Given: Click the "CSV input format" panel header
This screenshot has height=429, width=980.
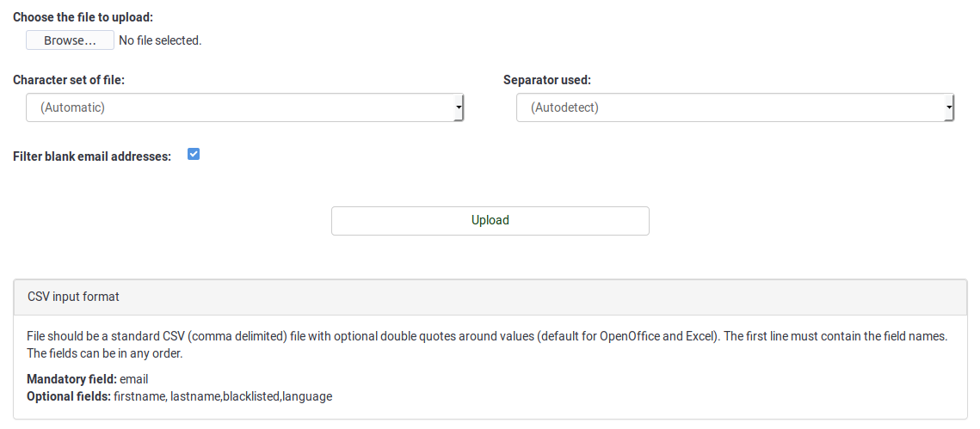Looking at the screenshot, I should click(490, 297).
